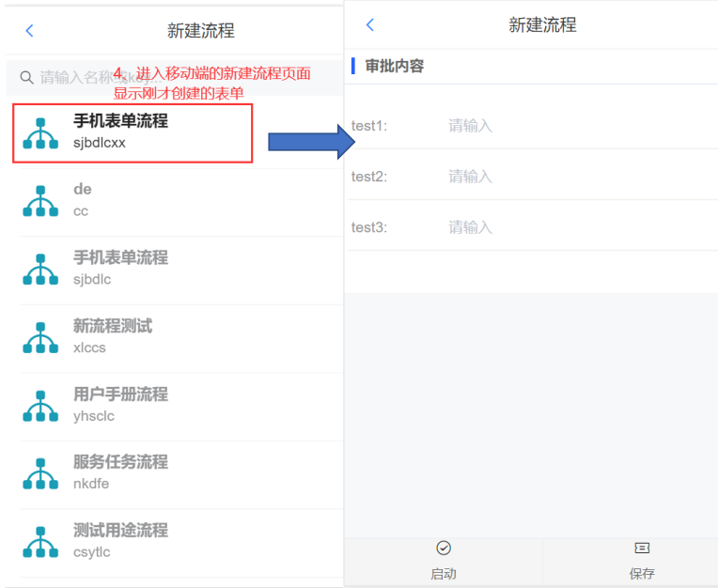Go back from the left 新建流程 list
This screenshot has width=718, height=588.
pos(30,31)
